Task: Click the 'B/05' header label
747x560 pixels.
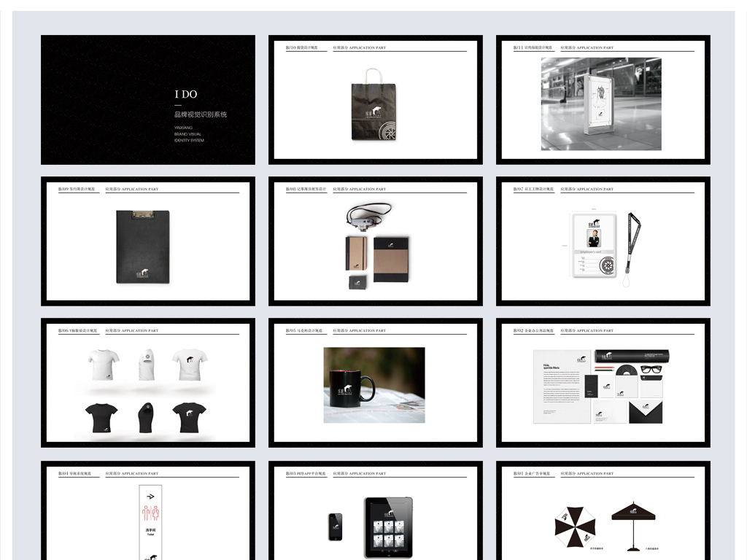Action: 290,330
